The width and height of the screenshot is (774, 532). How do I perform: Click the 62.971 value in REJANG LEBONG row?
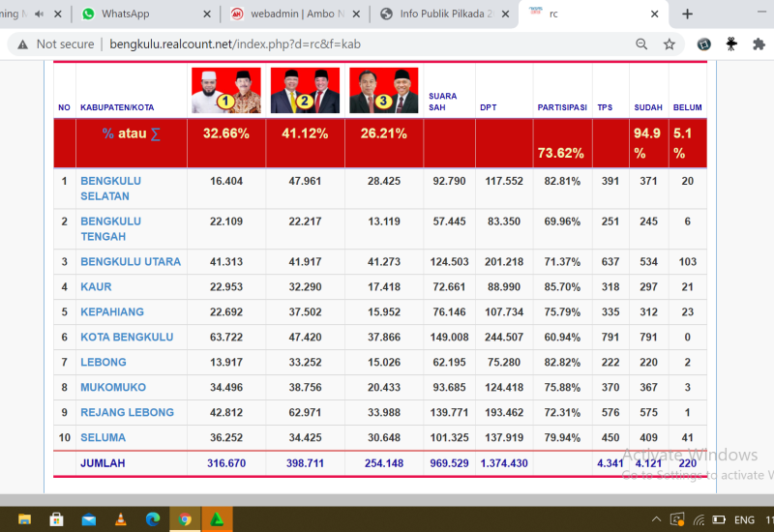coord(305,413)
